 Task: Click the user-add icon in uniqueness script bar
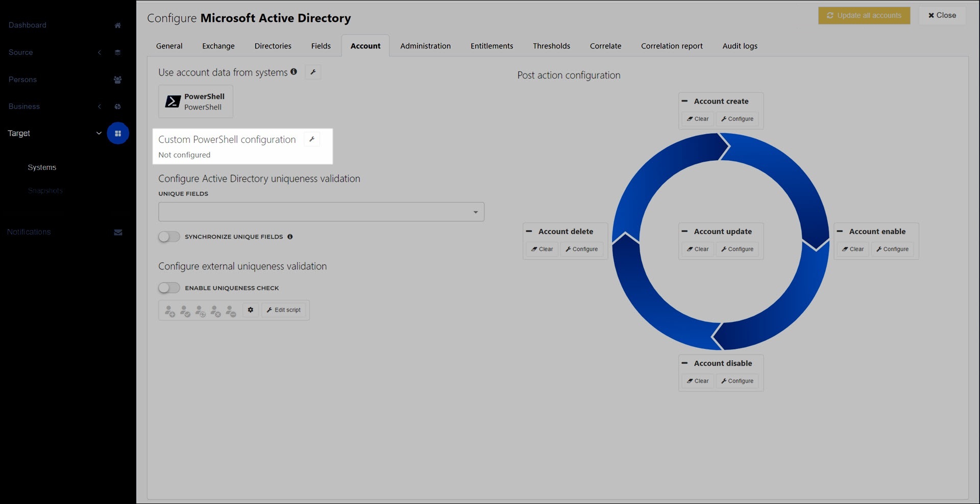pyautogui.click(x=170, y=310)
